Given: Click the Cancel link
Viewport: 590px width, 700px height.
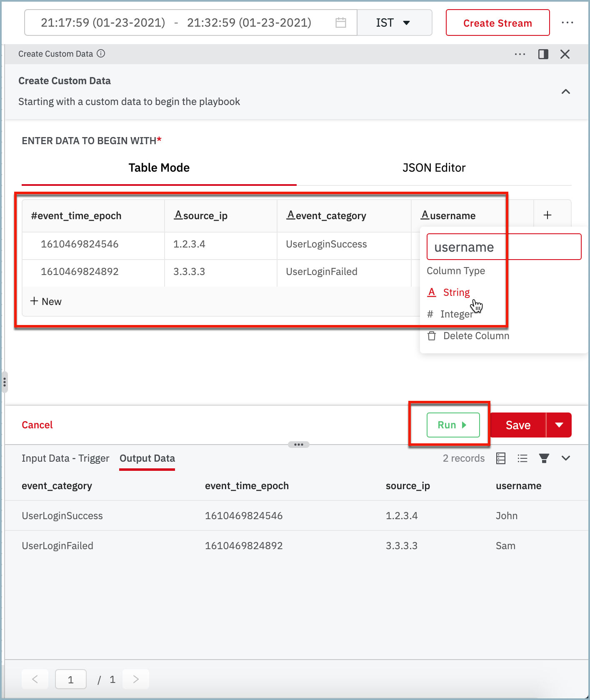Looking at the screenshot, I should pos(37,425).
